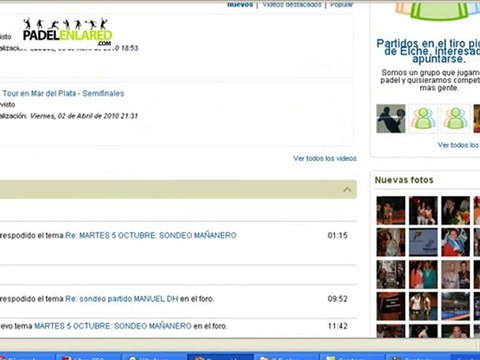Screen dimensions: 480x360
Task: Open the two men posing grey background photo
Action: [455, 274]
